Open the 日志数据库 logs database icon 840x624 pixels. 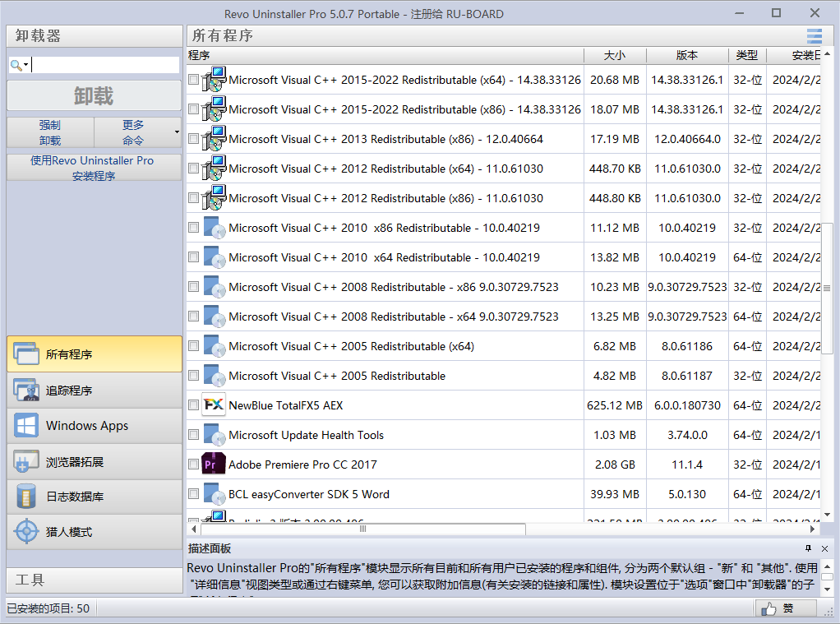tap(26, 497)
